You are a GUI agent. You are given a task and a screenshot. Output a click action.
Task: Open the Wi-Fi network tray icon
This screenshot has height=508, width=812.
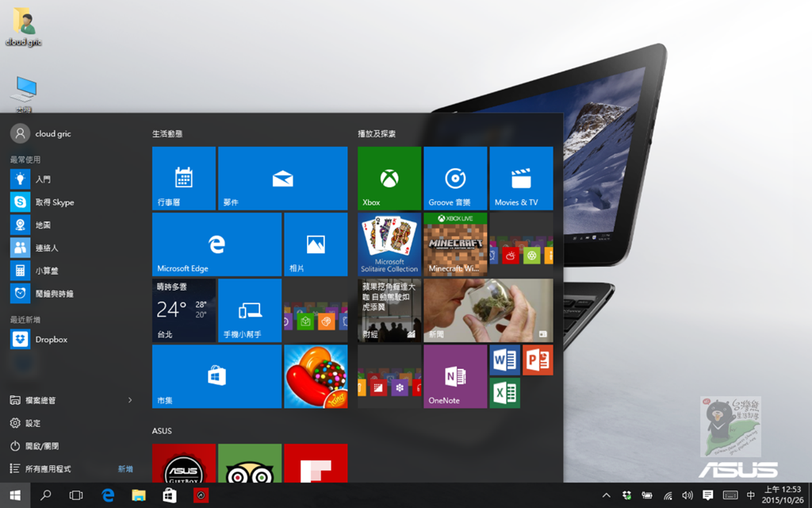coord(668,495)
